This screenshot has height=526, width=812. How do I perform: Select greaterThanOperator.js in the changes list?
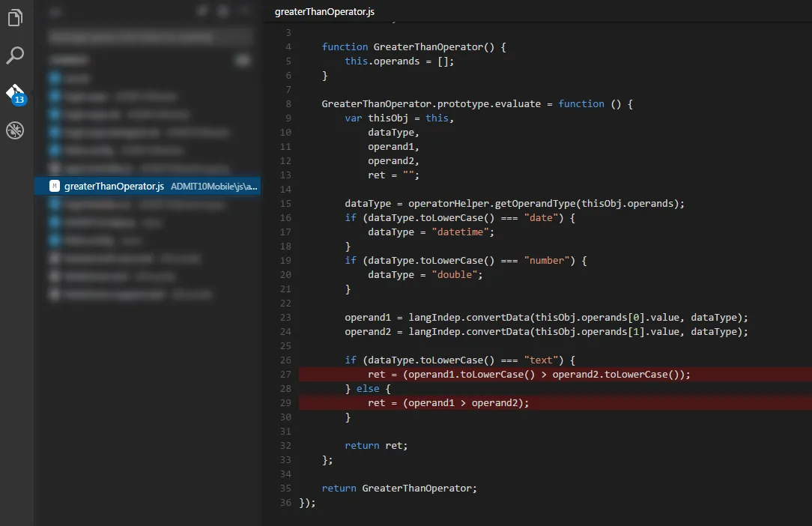point(112,186)
